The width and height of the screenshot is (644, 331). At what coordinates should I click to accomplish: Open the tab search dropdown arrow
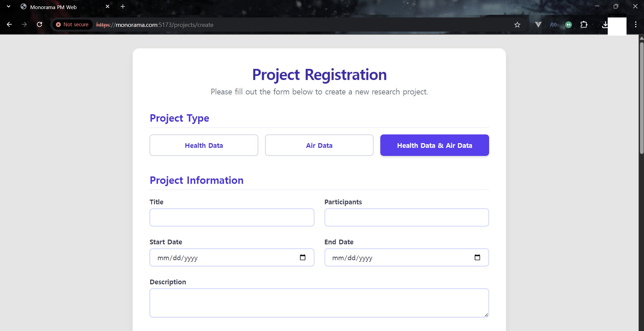[8, 6]
